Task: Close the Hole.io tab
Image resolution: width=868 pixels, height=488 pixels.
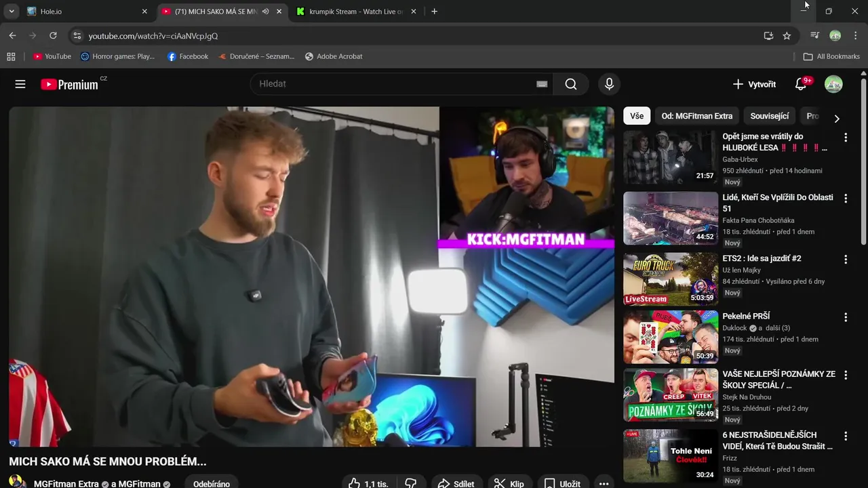Action: click(144, 12)
